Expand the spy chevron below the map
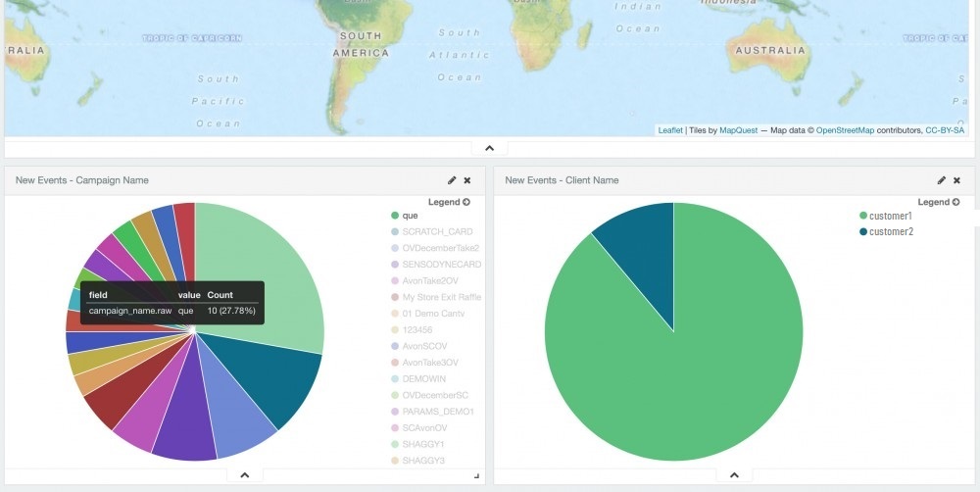The image size is (980, 492). tap(490, 148)
